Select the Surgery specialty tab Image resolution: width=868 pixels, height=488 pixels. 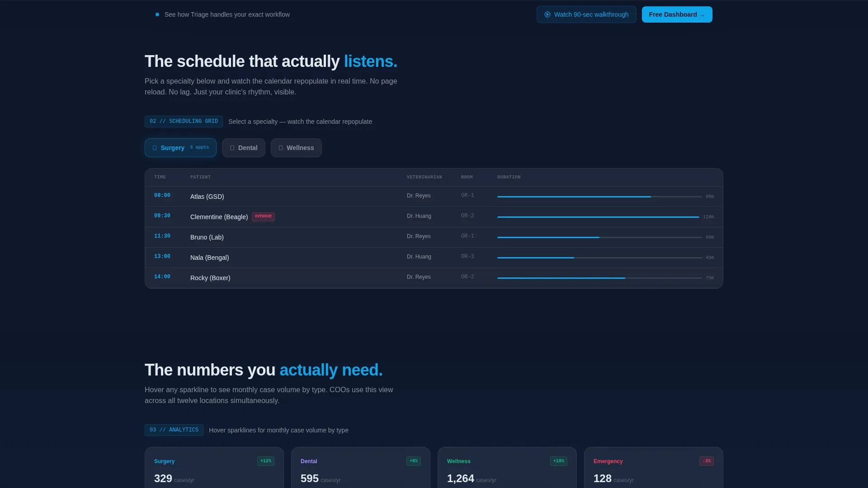click(180, 148)
